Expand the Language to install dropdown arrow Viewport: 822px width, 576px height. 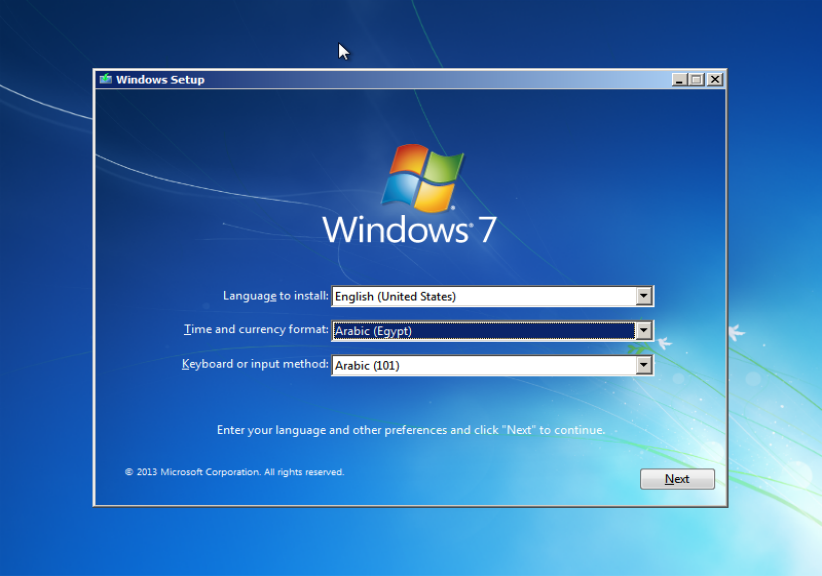tap(644, 296)
